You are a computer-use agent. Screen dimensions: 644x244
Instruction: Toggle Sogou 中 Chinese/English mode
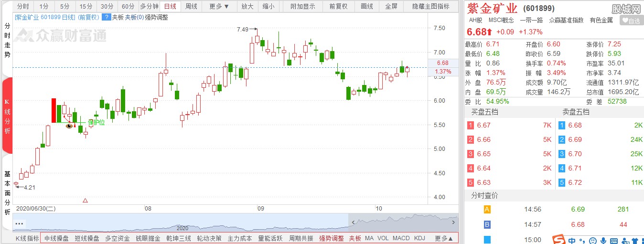tap(572, 241)
